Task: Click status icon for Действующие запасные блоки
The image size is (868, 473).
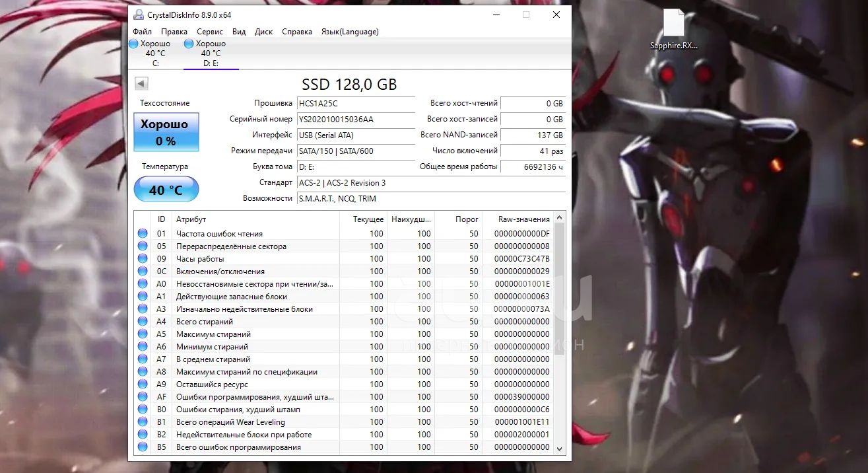Action: click(143, 296)
